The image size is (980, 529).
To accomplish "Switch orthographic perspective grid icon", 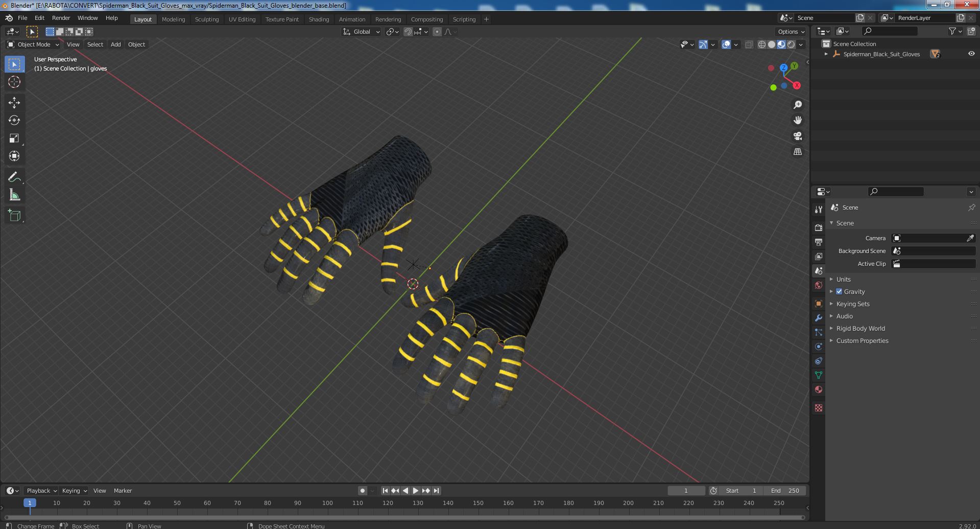I will coord(797,152).
